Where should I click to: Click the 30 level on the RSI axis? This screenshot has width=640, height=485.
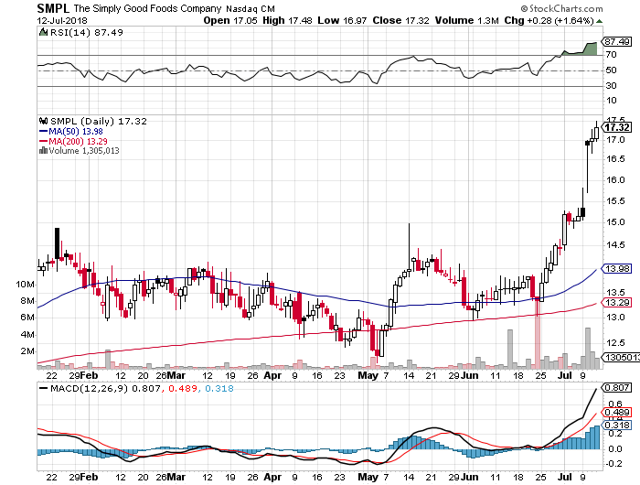[611, 85]
